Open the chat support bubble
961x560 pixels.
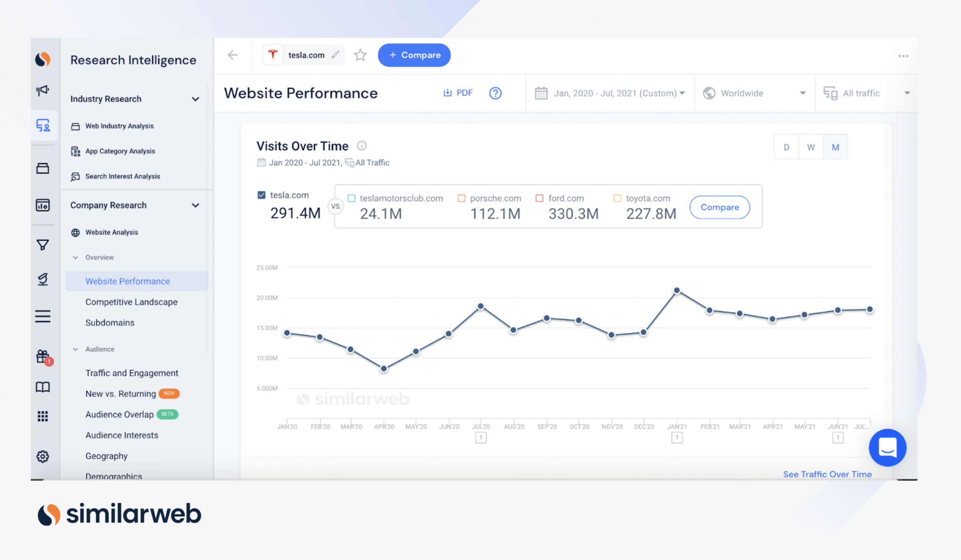[x=887, y=447]
